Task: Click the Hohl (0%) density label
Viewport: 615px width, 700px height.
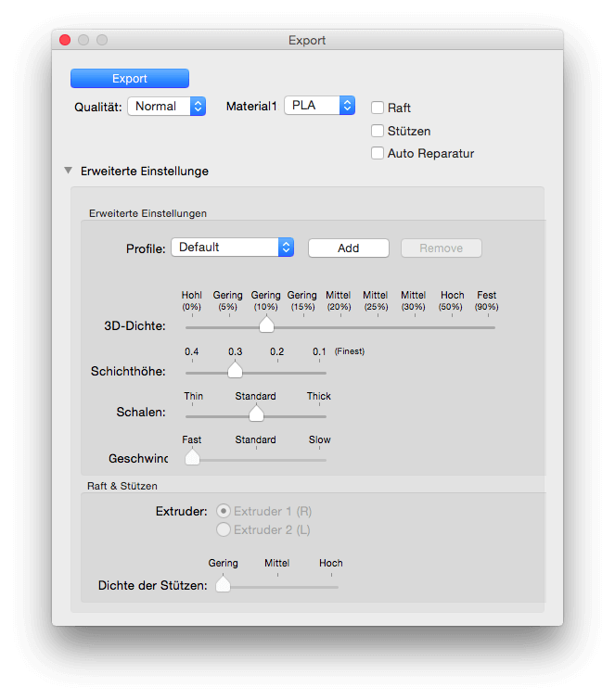Action: click(192, 300)
